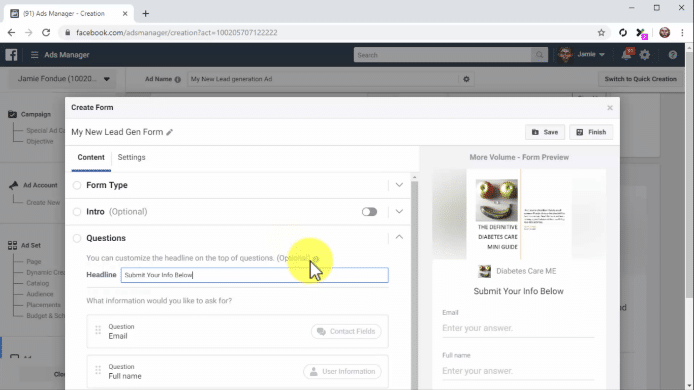
Task: Click the Ad Set grid icon in sidebar
Action: tap(12, 245)
